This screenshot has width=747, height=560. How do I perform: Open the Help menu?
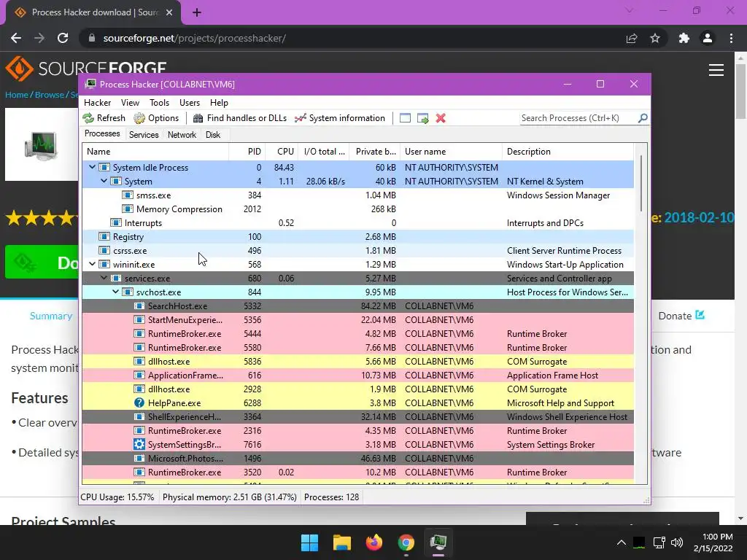219,103
